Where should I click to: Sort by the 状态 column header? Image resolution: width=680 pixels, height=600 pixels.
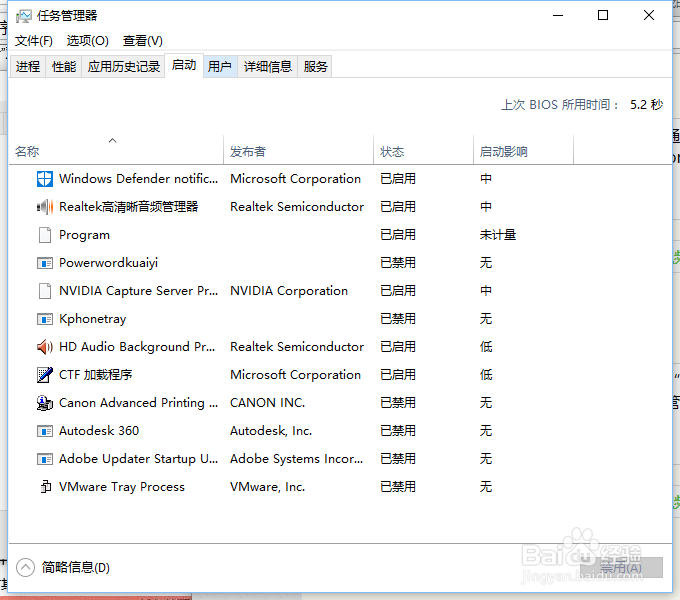coord(423,151)
